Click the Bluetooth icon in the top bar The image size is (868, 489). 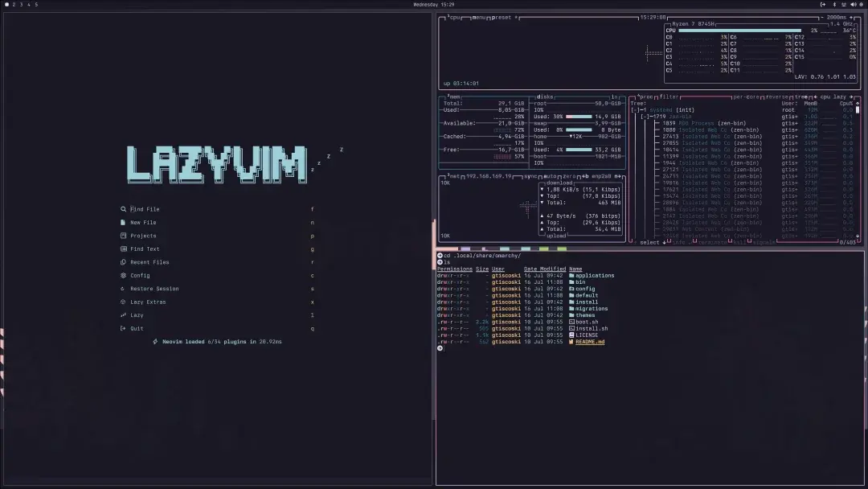834,4
